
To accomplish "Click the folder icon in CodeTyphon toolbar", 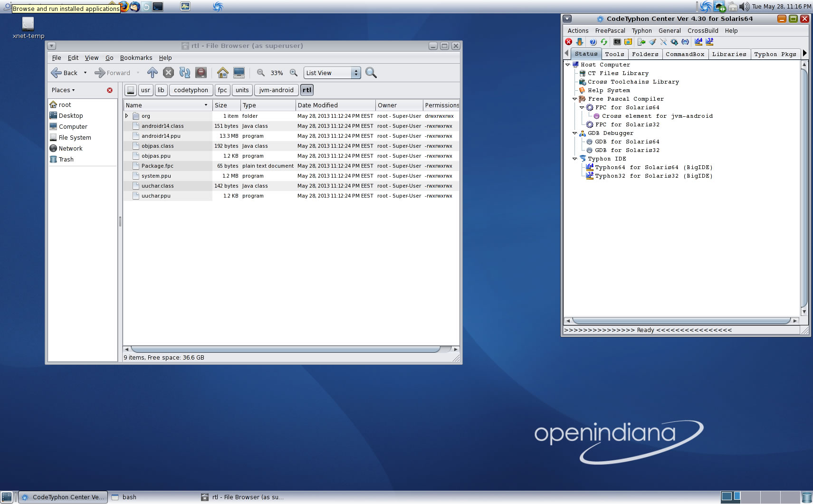I will click(628, 42).
